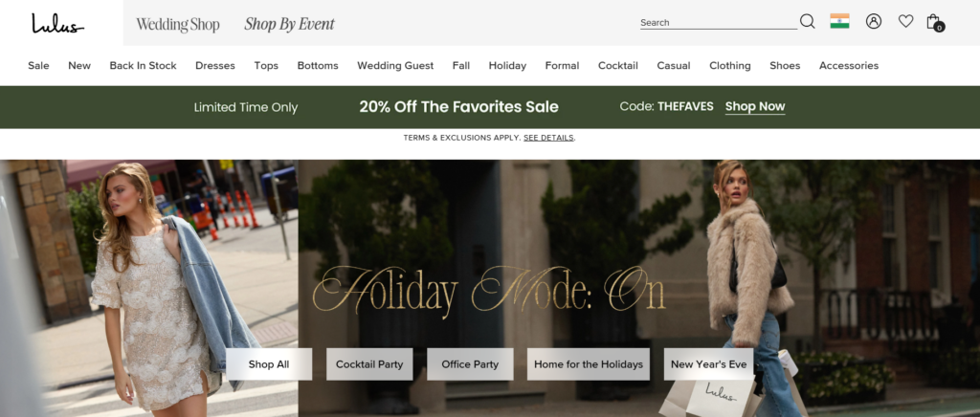
Task: Open the shopping bag icon
Action: coord(935,22)
